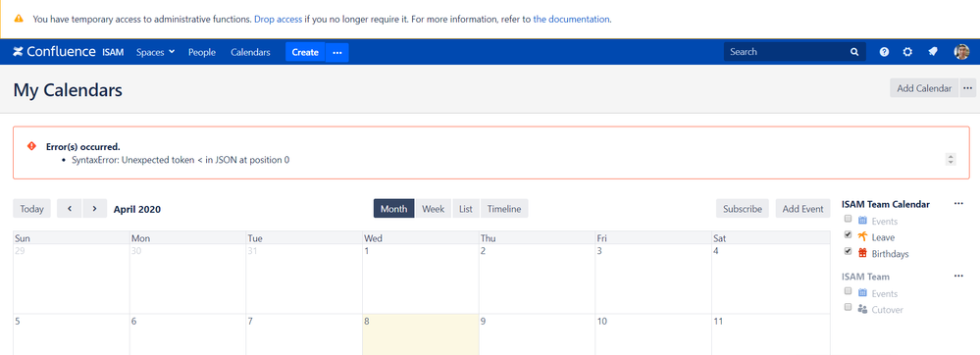Click the ISAM Team heading
980x355 pixels.
(865, 277)
